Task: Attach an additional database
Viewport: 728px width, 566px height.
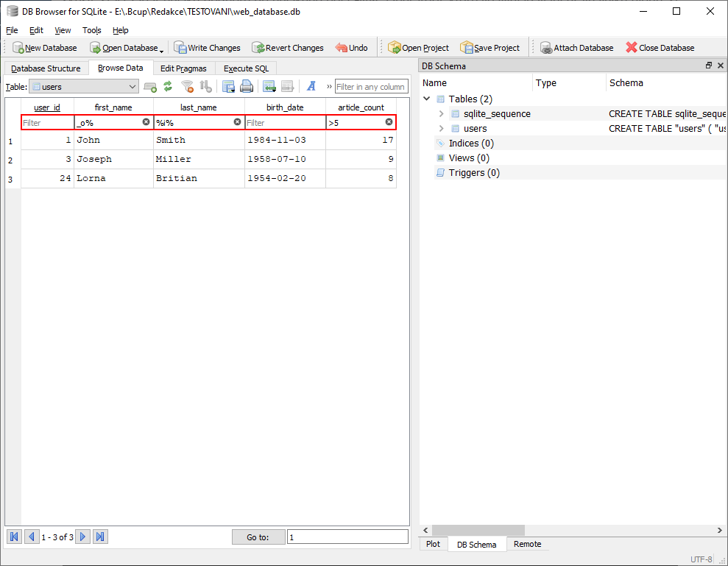Action: click(576, 47)
